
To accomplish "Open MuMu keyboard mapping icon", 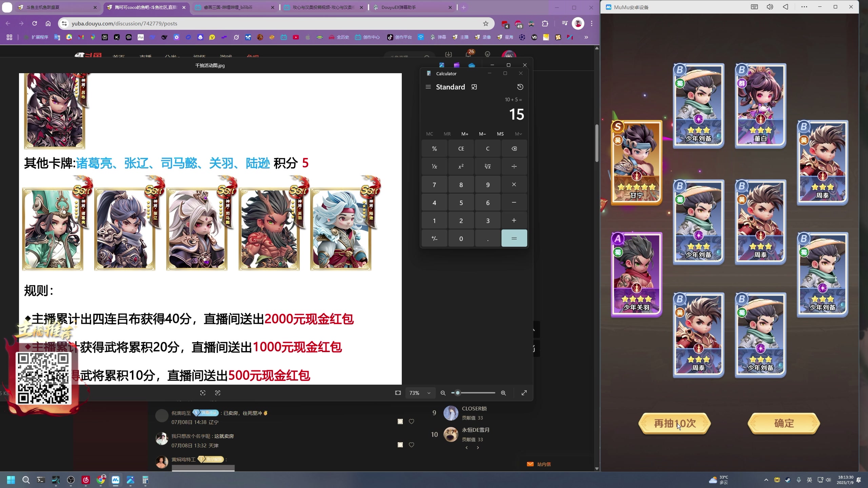I will point(754,7).
